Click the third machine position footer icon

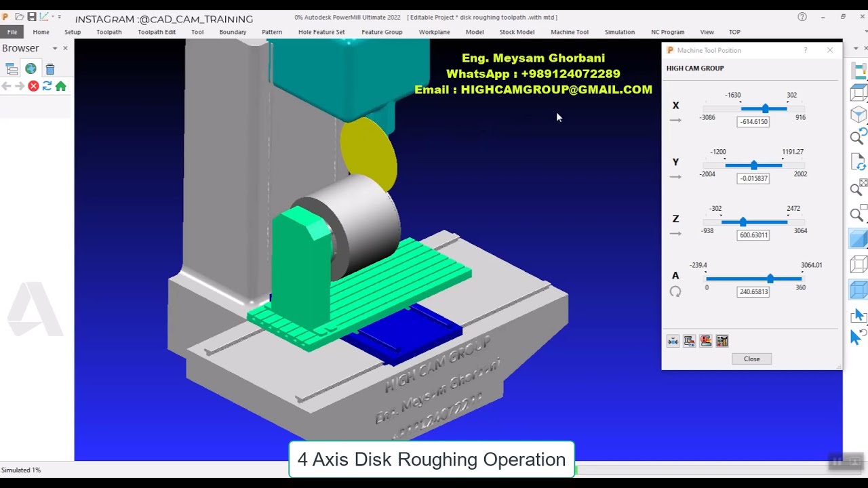pyautogui.click(x=706, y=341)
